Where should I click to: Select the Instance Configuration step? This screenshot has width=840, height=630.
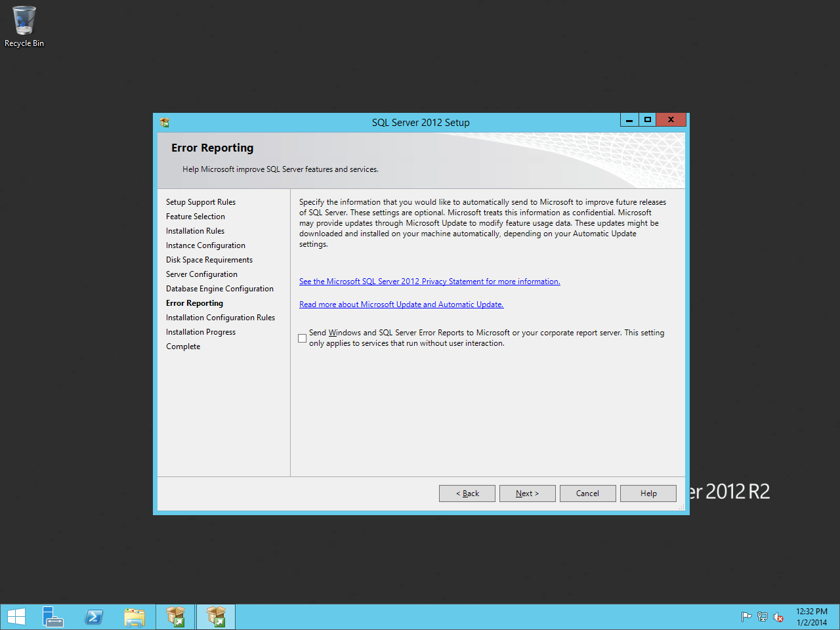(206, 245)
